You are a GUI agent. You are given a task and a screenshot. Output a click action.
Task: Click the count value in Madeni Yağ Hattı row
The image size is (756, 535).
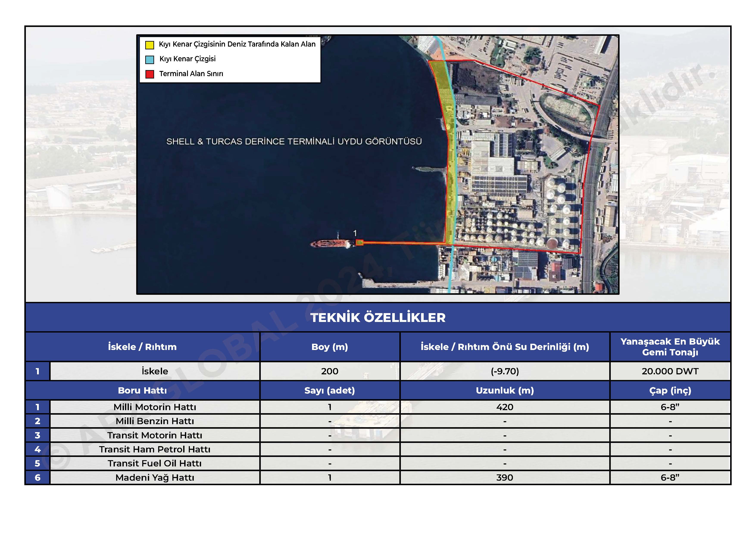[x=330, y=478]
